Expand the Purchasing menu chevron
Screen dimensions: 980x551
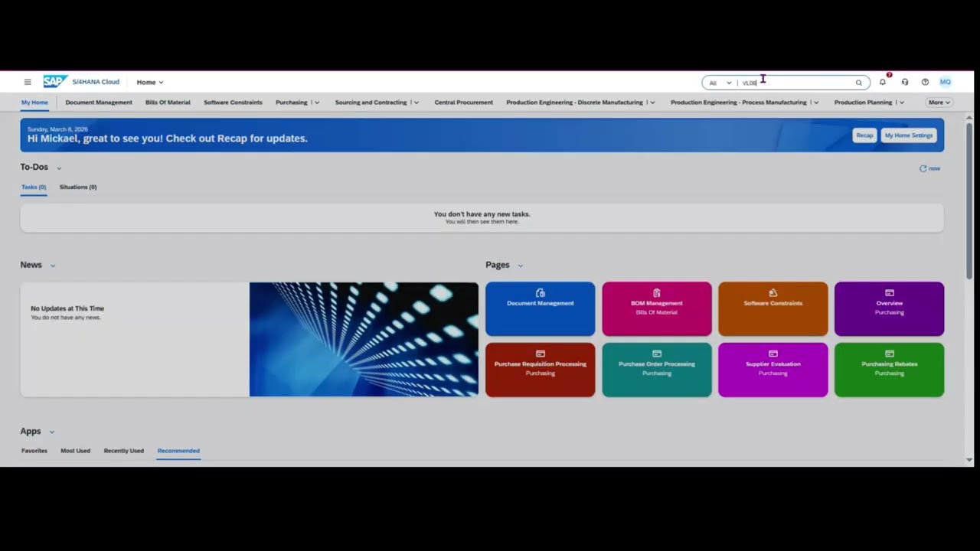tap(317, 103)
